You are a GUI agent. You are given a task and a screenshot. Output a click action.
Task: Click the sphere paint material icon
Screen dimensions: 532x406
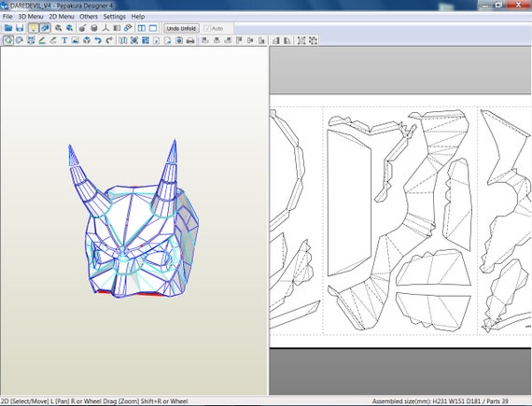click(x=82, y=28)
